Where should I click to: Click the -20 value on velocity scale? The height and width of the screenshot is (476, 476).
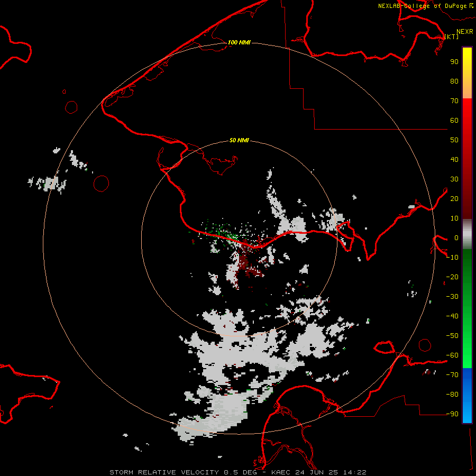tap(452, 277)
